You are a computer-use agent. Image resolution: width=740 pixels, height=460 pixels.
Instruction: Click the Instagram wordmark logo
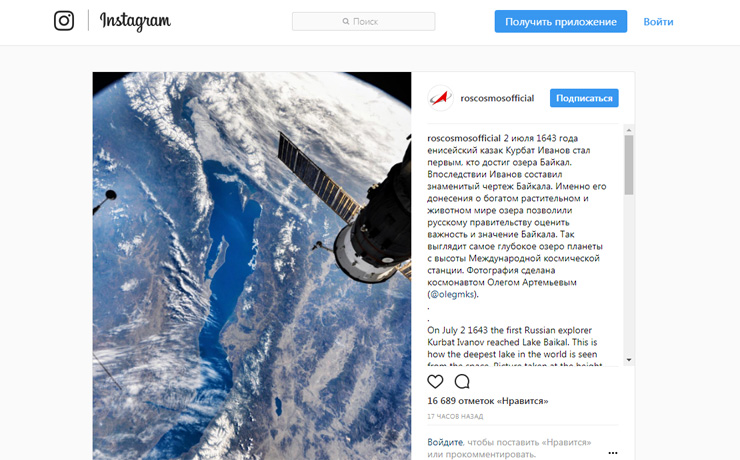[135, 21]
